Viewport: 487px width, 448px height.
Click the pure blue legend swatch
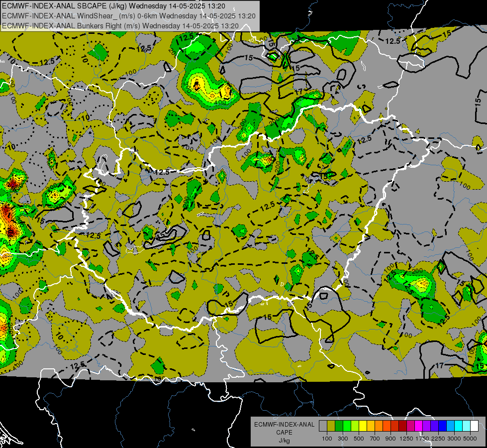443,426
